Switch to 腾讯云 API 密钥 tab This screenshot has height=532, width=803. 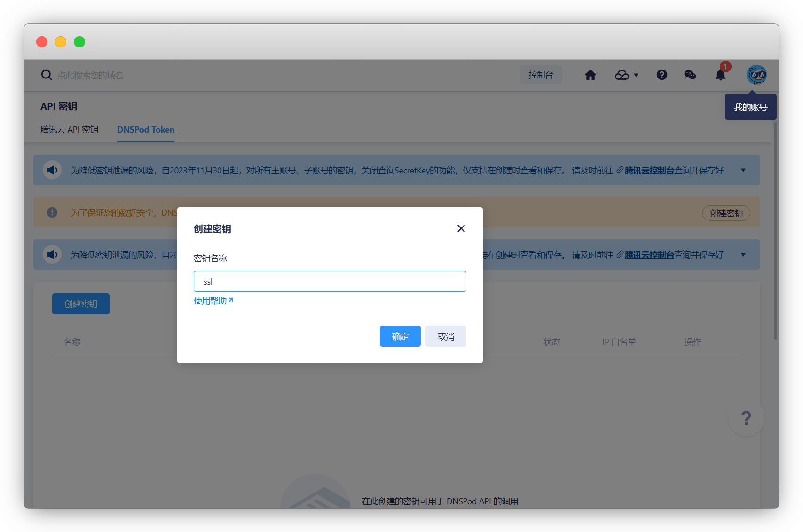(69, 130)
